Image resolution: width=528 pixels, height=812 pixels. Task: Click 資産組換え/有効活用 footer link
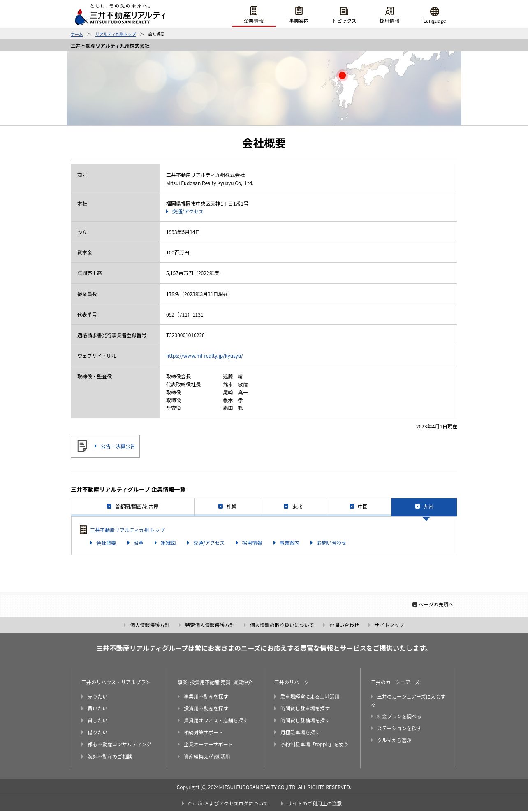tap(207, 756)
